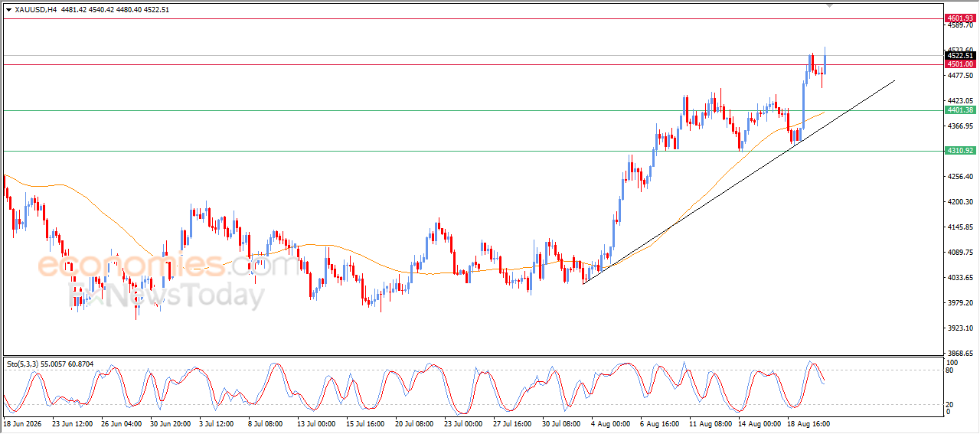Select the 4501.00 red level label
This screenshot has width=980, height=434.
coord(959,64)
